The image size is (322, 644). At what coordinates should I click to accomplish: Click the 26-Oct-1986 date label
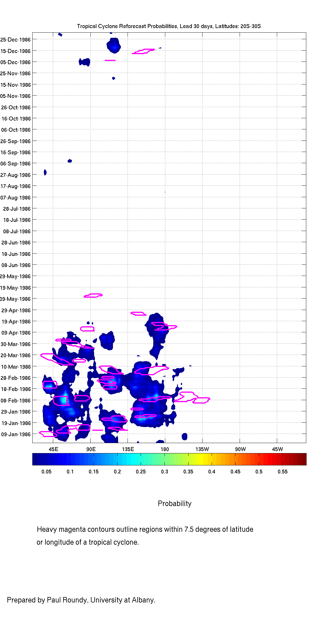[x=16, y=108]
